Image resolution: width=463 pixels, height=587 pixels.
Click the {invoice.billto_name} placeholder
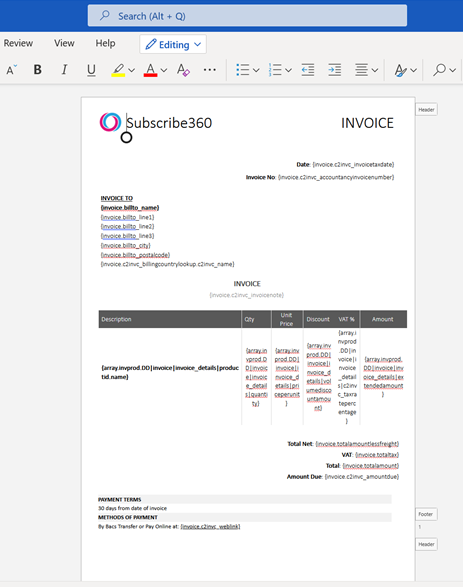[x=130, y=207]
